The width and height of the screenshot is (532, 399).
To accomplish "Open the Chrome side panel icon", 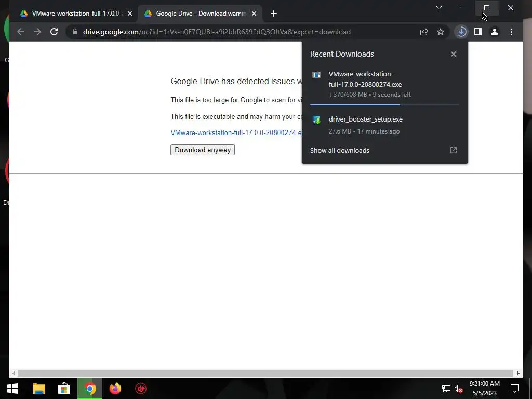I will pyautogui.click(x=478, y=32).
